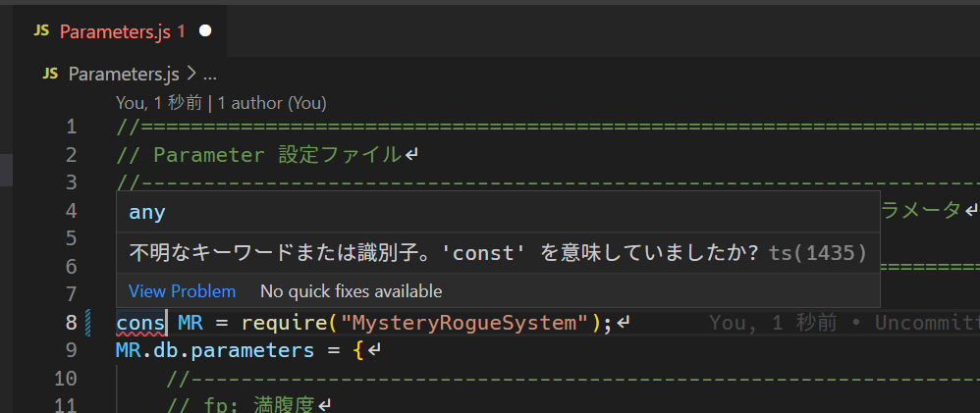
Task: Expand the breadcrumb ellipsis after Parameters.js
Action: coord(210,76)
